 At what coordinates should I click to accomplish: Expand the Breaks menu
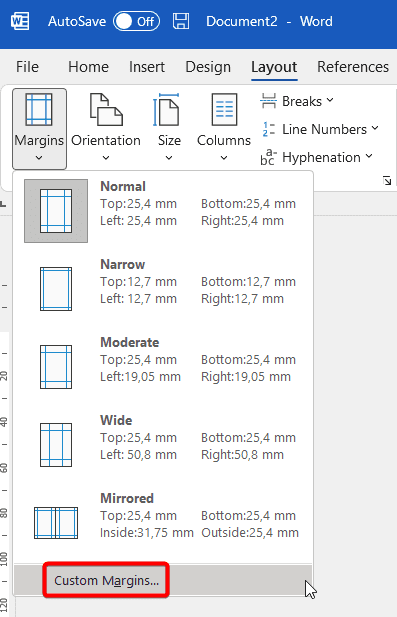(x=297, y=101)
